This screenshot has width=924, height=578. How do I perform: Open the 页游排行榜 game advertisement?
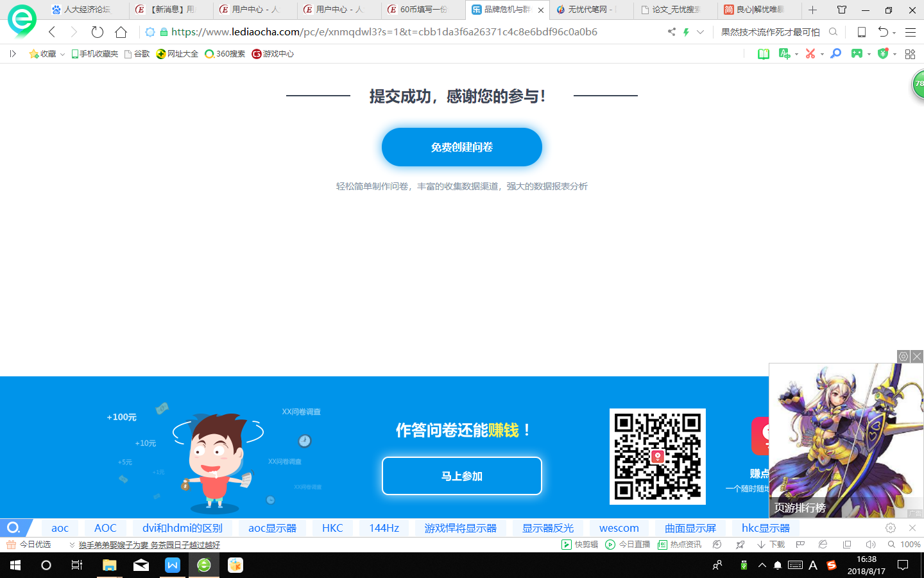click(x=846, y=441)
